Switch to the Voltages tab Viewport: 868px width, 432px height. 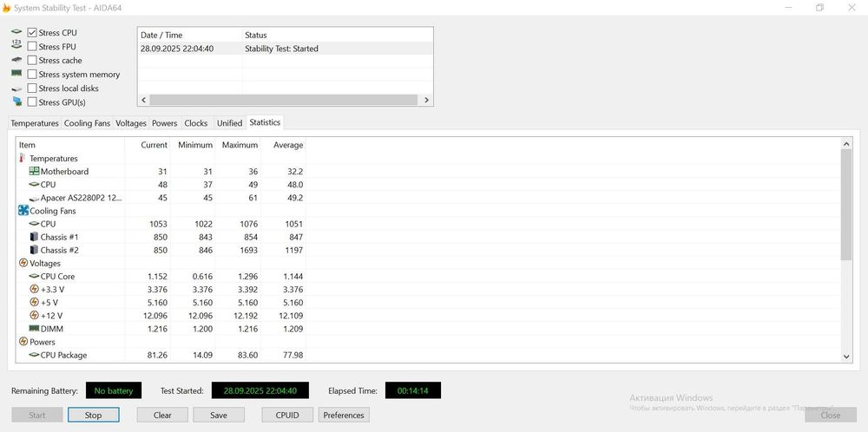(131, 123)
